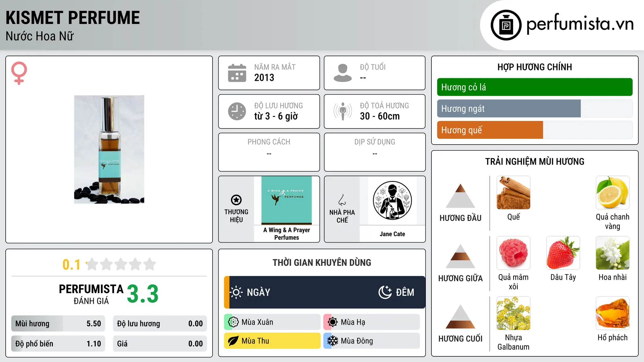
Task: Select the Quả chanh vàng lemon note image
Action: click(613, 193)
